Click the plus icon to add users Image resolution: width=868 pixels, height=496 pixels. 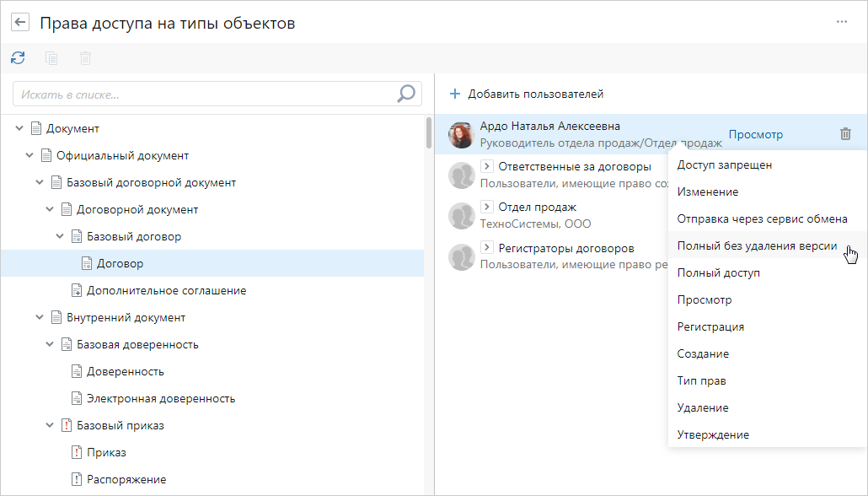click(x=455, y=94)
